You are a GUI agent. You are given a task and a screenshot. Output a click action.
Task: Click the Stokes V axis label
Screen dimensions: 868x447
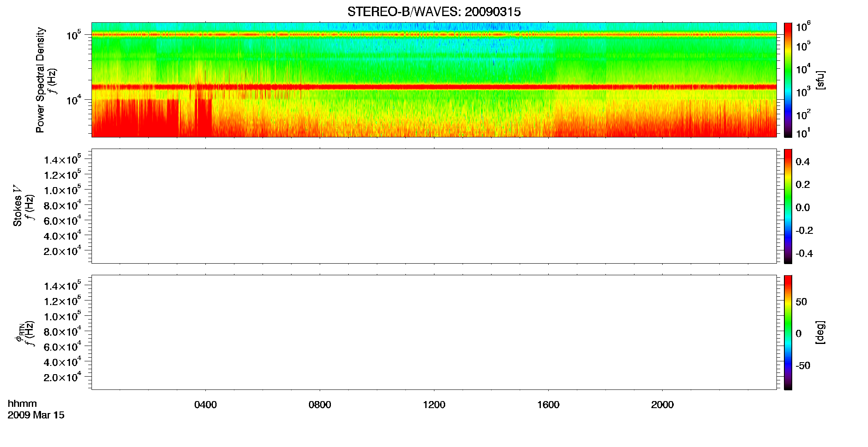pos(17,206)
